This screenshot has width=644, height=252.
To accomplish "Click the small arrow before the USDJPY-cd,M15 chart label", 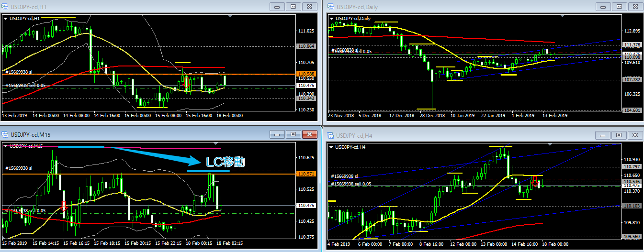I will [6, 146].
